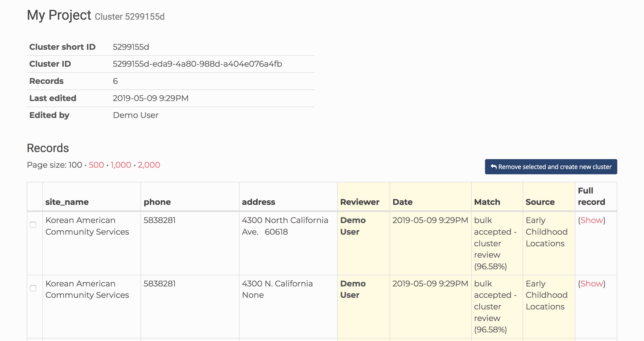Click the undo arrow icon in Remove selected button

point(494,167)
